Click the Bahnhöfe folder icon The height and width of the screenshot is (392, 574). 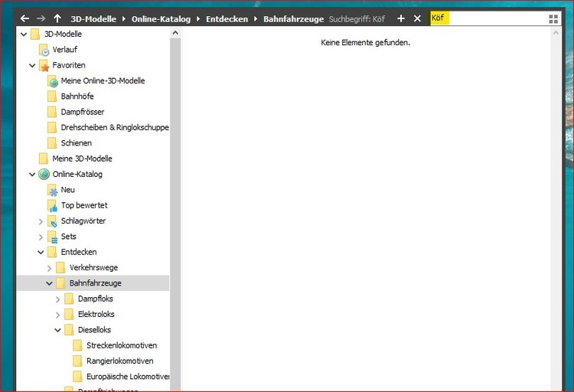tap(52, 96)
